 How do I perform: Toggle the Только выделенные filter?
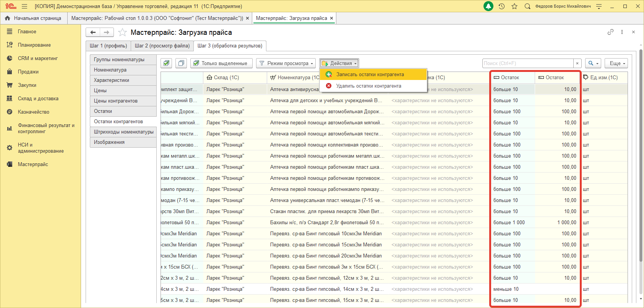(221, 63)
